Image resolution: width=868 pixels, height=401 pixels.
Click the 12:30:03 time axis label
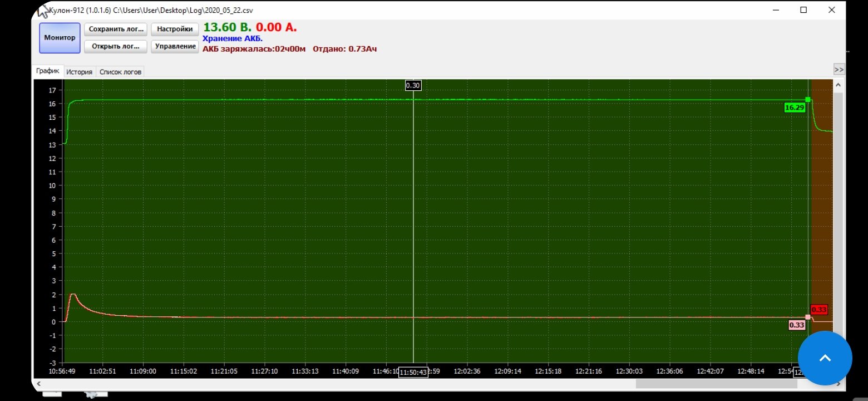tap(629, 371)
